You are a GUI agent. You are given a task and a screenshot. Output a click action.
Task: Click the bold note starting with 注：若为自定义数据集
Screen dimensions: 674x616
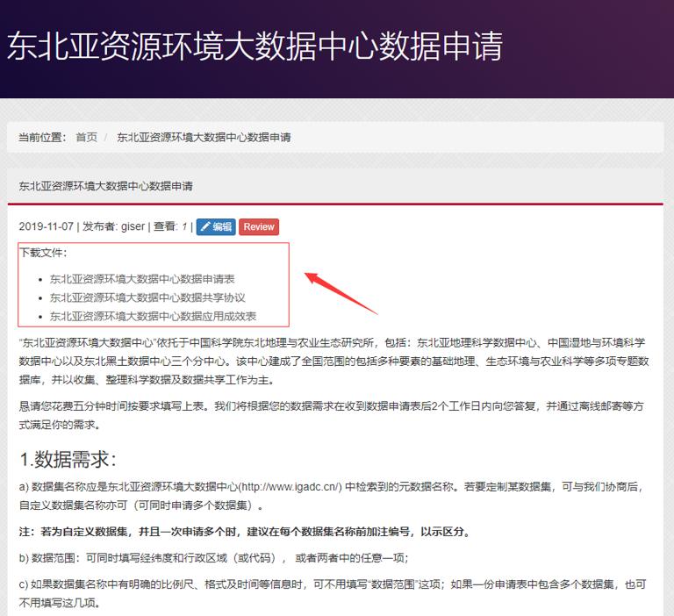(245, 532)
